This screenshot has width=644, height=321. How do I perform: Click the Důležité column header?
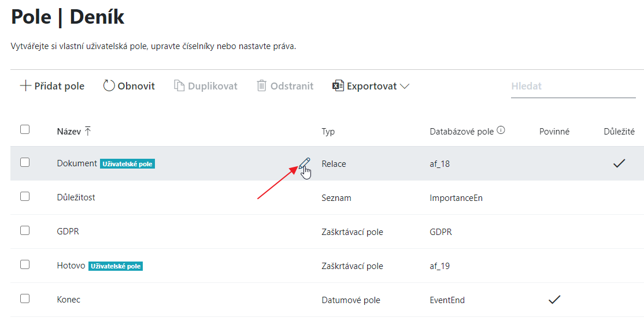pyautogui.click(x=619, y=132)
